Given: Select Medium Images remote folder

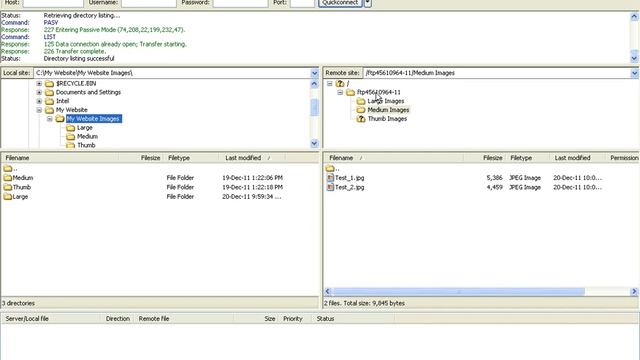Looking at the screenshot, I should [388, 110].
